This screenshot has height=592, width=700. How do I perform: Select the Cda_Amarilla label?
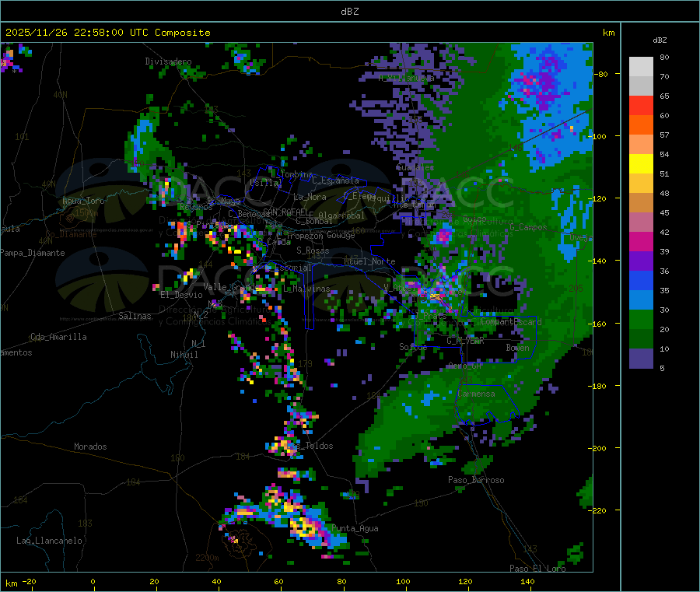[58, 337]
